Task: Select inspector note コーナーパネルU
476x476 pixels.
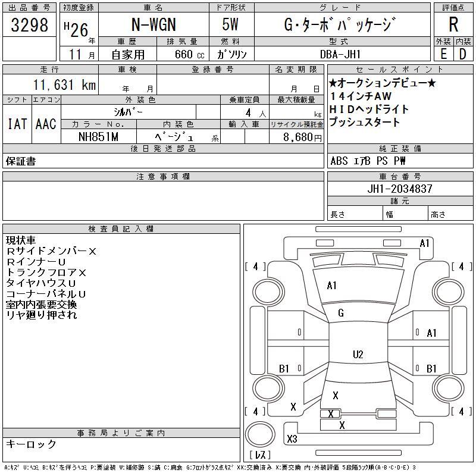Action: tap(46, 294)
